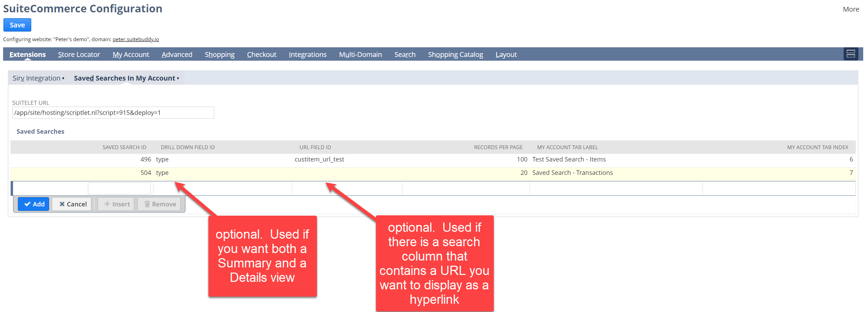
Task: Click the Drill Down Field ID header
Action: (x=188, y=147)
